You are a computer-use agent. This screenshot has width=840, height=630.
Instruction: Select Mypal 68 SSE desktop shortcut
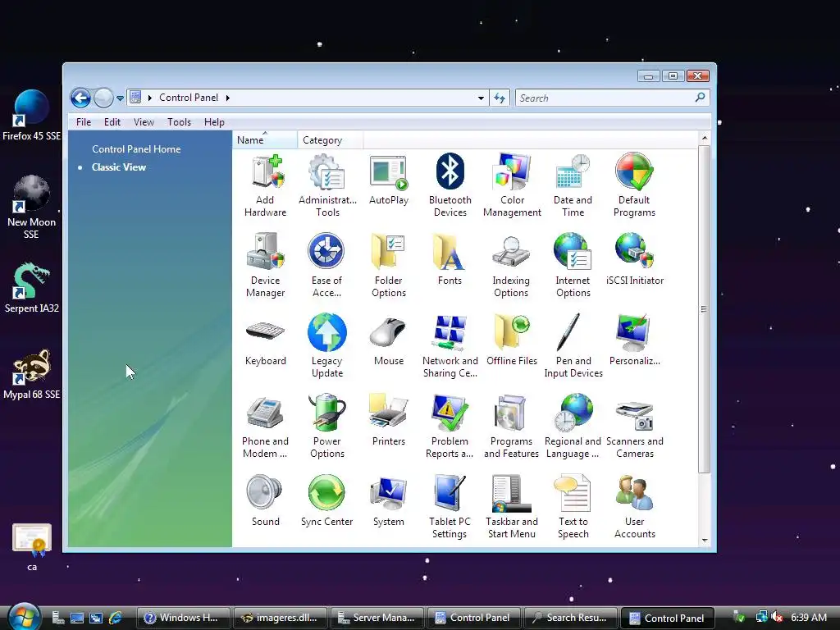coord(32,374)
